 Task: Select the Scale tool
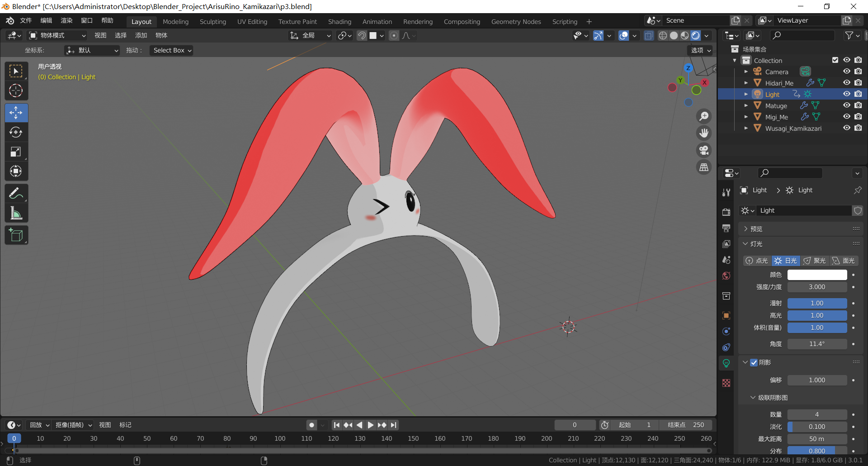pyautogui.click(x=16, y=152)
